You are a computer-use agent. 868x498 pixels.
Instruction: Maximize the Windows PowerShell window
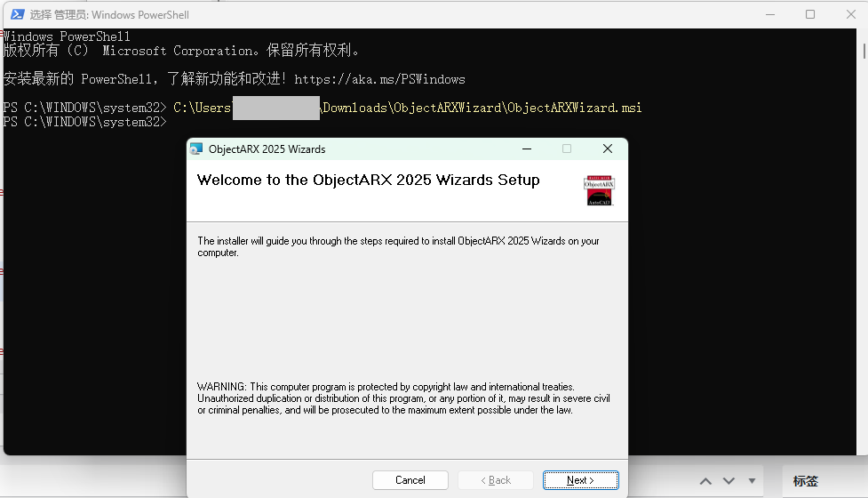(810, 14)
